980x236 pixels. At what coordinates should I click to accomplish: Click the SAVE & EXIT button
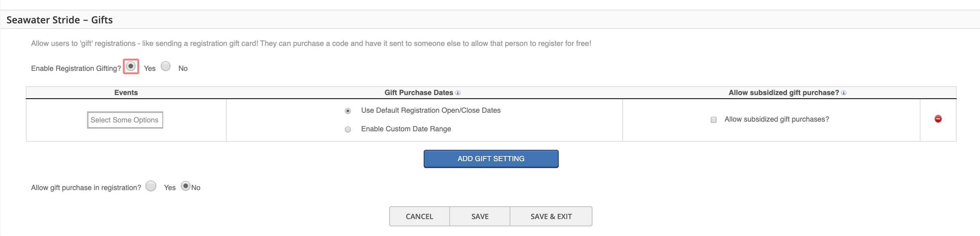551,216
